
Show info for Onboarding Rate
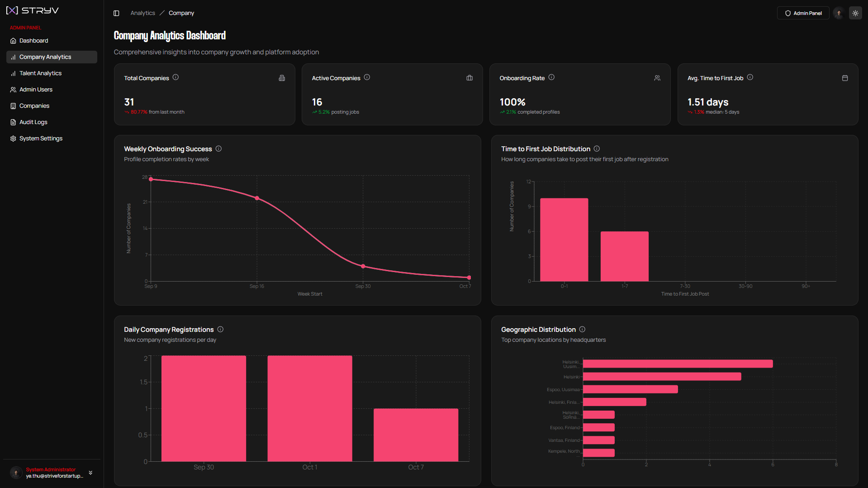[x=551, y=77]
